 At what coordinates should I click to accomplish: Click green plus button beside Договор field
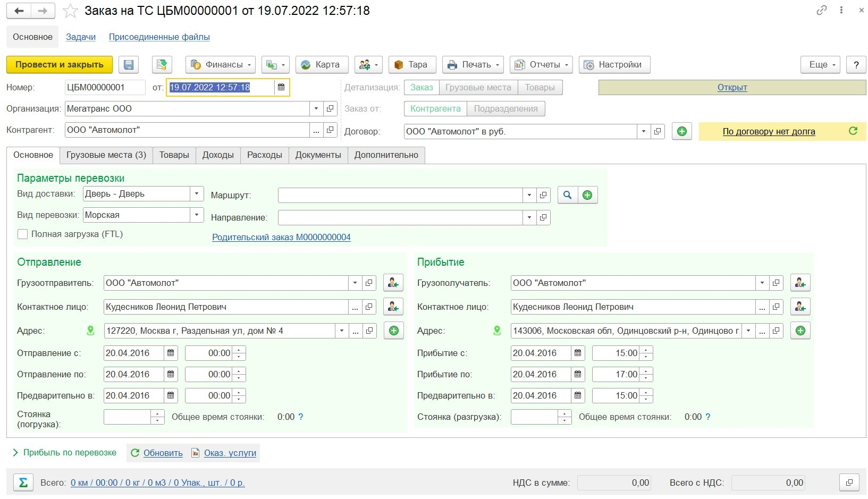[x=681, y=131]
